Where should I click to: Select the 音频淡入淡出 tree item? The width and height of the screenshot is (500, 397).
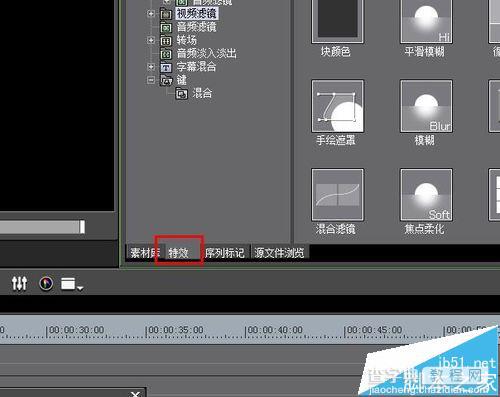tap(206, 53)
